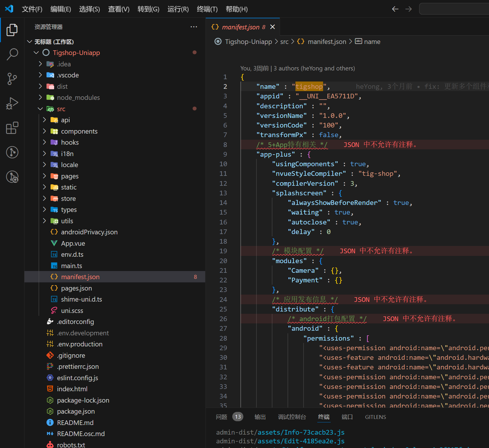This screenshot has height=448, width=489.
Task: Open the Run and Debug view
Action: 12,103
